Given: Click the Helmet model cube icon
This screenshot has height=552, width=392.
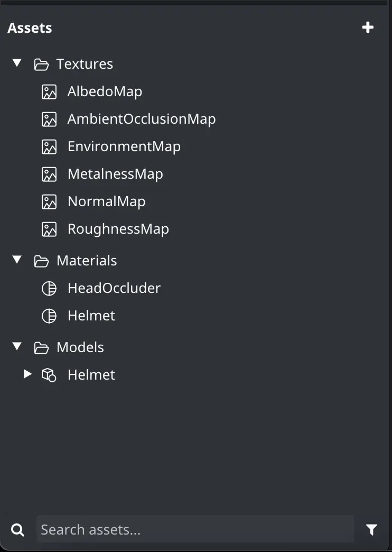Looking at the screenshot, I should click(x=49, y=375).
